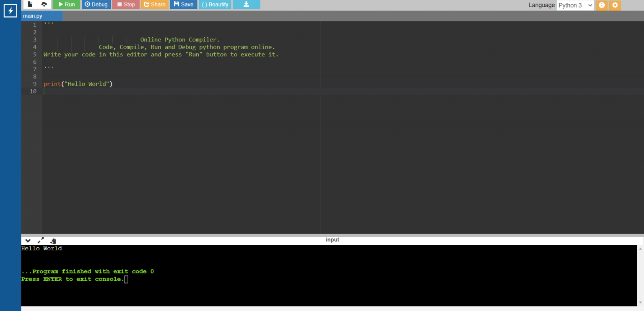Save the current file
This screenshot has height=311, width=644.
[x=183, y=4]
